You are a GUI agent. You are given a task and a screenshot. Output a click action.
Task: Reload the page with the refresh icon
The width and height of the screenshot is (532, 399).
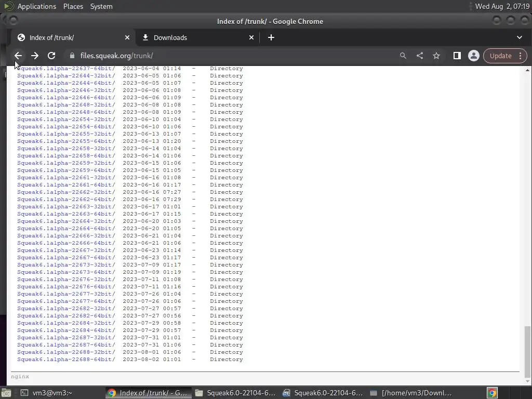(51, 56)
